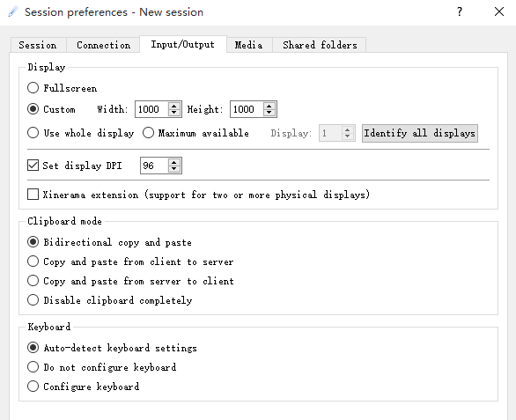Increase Width with up arrow
Screen dimensions: 516x420
pos(174,106)
